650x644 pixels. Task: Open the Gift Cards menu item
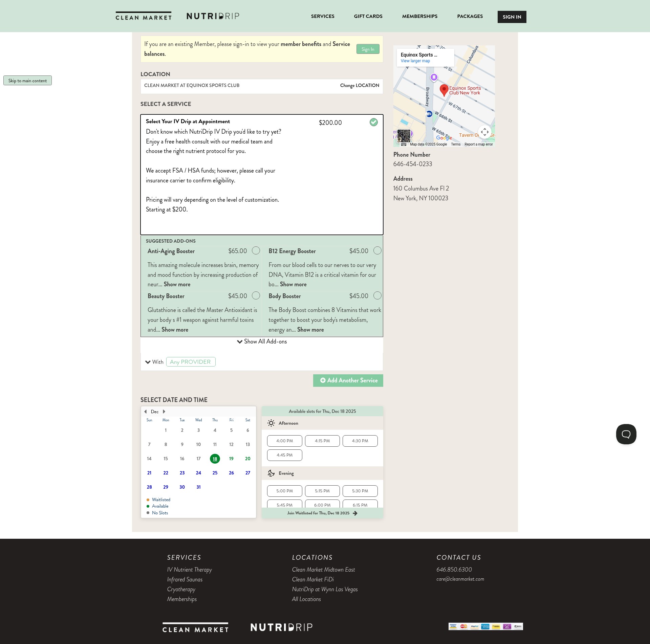368,16
